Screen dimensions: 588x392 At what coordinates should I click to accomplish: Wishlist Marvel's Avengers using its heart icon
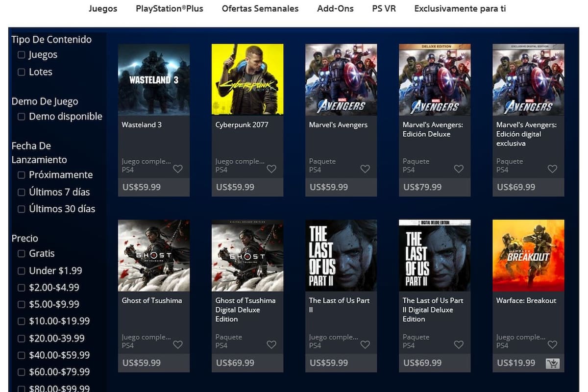coord(365,169)
